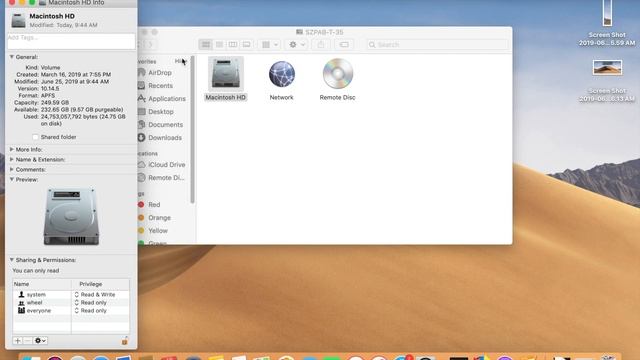Expand the Name & Extension section
Viewport: 640px width, 360px height.
tap(12, 159)
